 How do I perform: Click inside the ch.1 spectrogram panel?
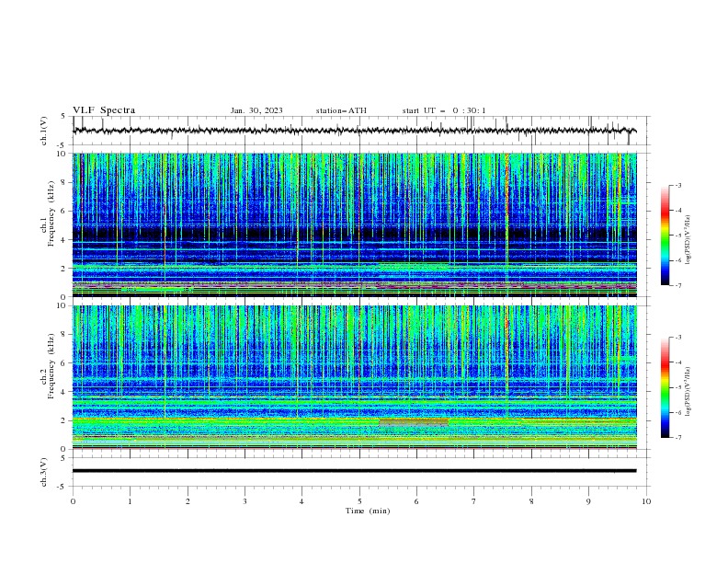pyautogui.click(x=355, y=224)
